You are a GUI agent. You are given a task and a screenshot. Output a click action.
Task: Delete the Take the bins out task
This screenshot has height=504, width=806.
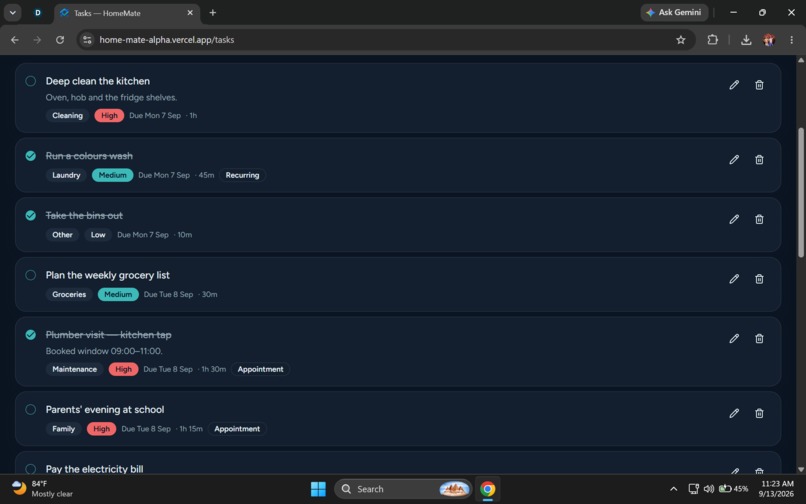tap(759, 219)
